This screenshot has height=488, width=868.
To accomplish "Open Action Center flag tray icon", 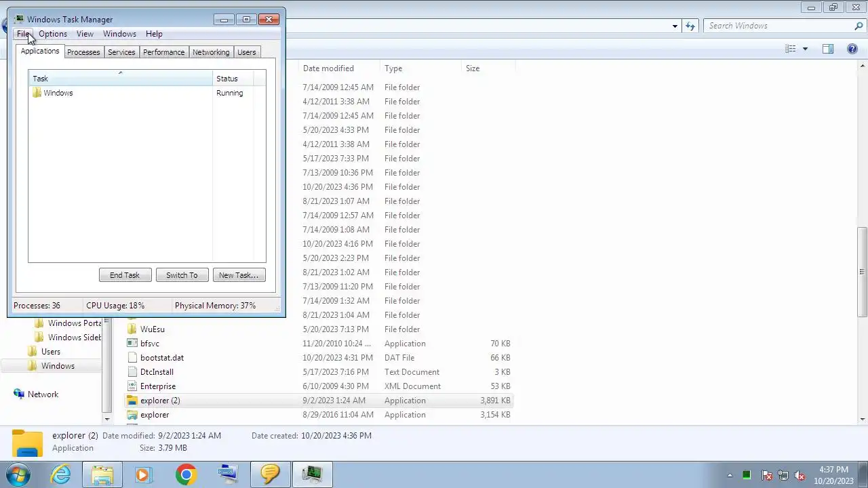I will click(x=766, y=475).
